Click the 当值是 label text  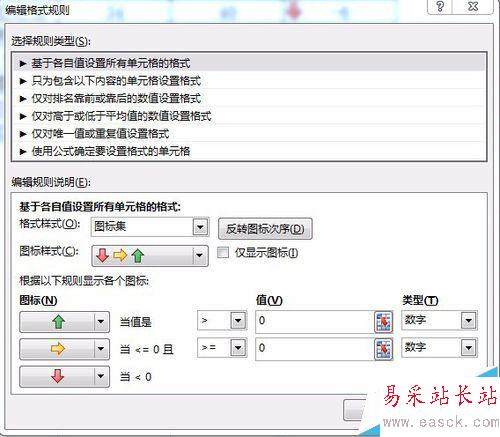click(135, 322)
